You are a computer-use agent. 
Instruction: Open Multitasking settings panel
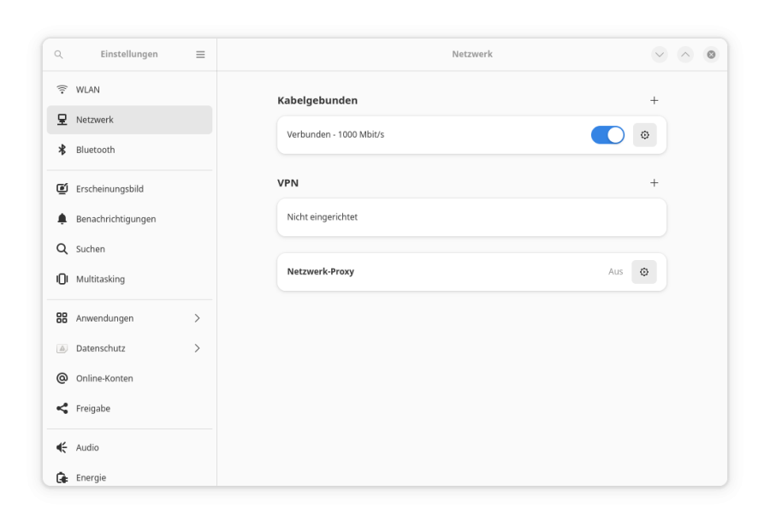130,279
